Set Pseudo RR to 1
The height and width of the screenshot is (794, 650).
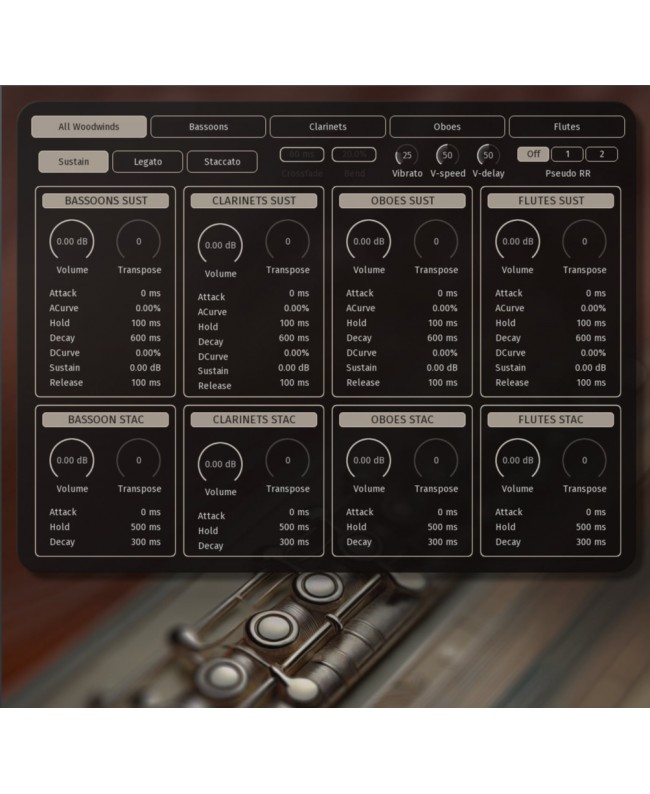(x=567, y=154)
